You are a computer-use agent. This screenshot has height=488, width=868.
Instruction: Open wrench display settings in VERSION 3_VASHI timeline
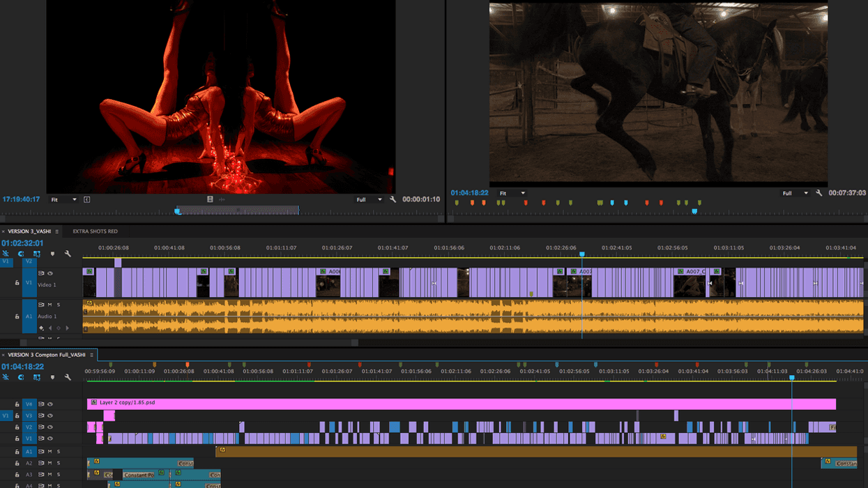[x=68, y=254]
